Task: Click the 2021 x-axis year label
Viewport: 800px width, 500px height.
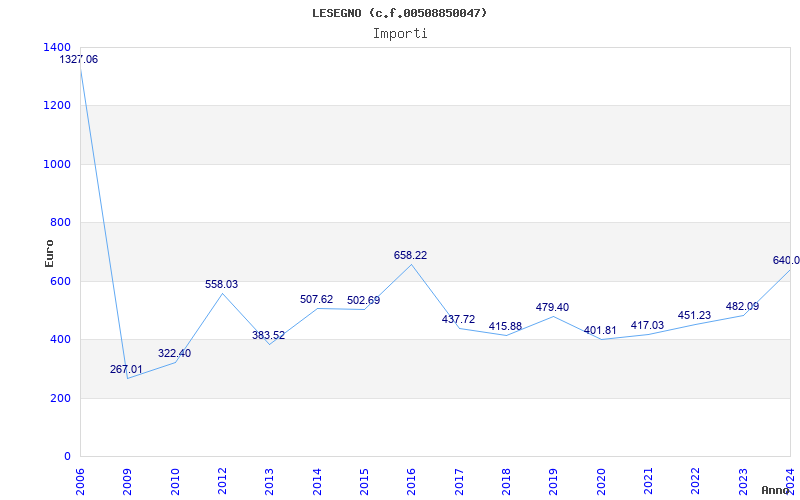Action: click(x=648, y=482)
